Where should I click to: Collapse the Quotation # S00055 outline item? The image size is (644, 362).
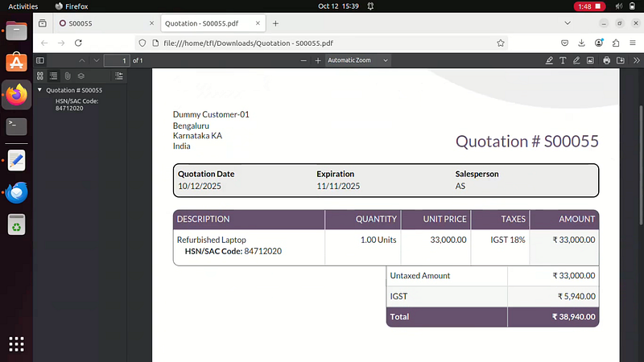click(x=39, y=90)
